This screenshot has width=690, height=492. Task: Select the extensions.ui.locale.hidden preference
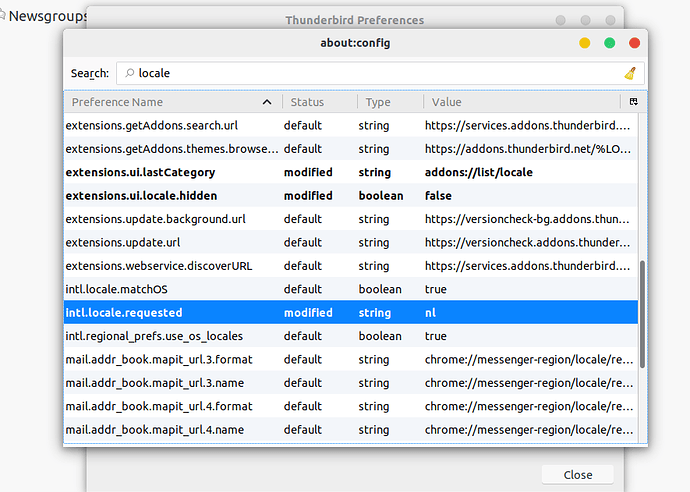pos(351,195)
